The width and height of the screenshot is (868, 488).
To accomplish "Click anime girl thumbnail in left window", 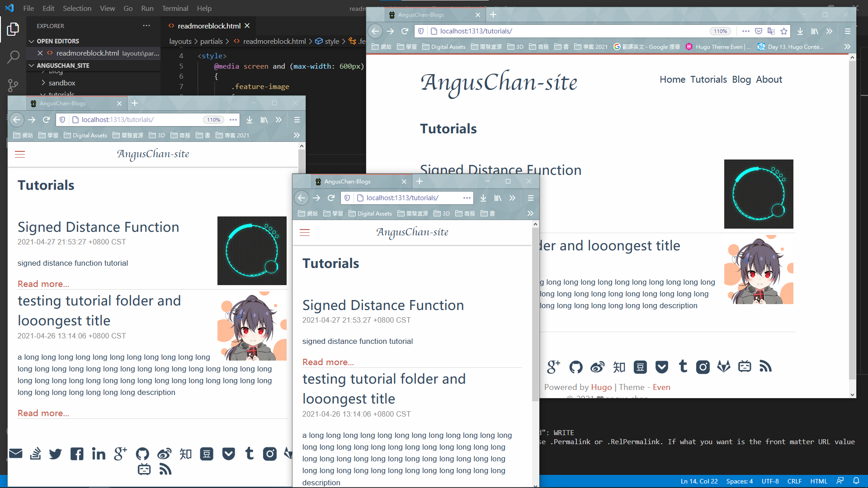I will click(x=252, y=326).
